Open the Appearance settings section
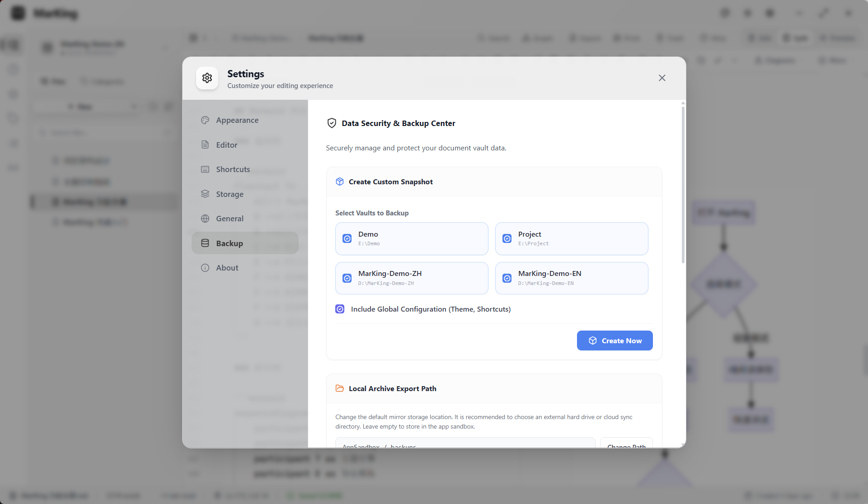The image size is (868, 504). [245, 120]
